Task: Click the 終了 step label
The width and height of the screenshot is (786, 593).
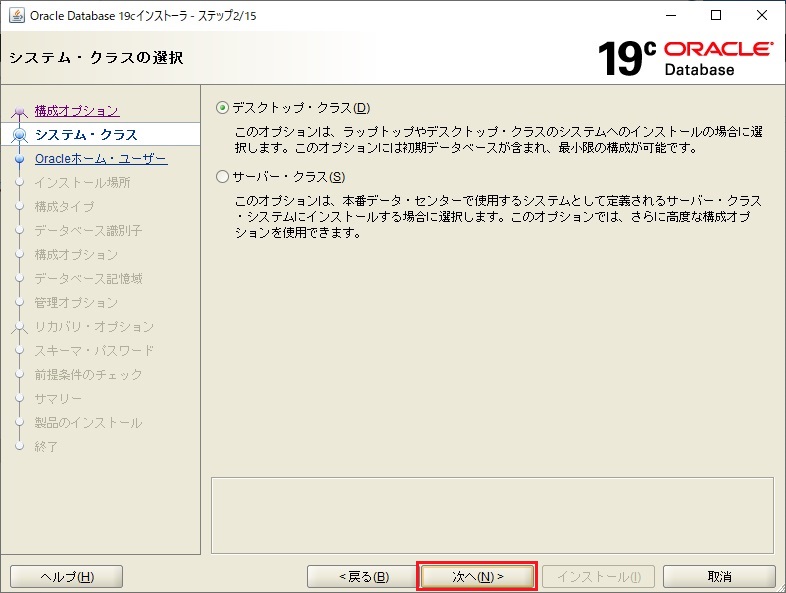Action: (x=46, y=446)
